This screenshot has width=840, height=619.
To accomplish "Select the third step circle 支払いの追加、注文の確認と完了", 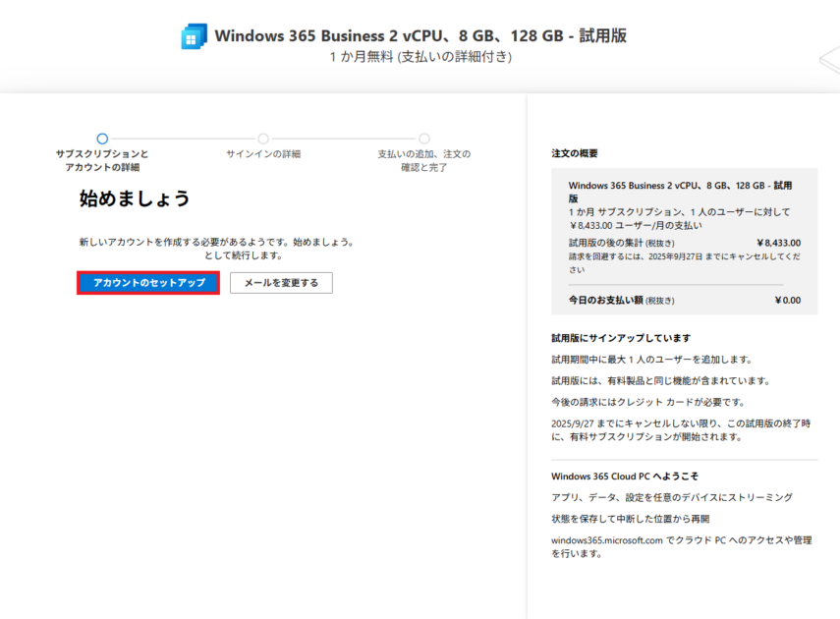I will click(x=424, y=139).
